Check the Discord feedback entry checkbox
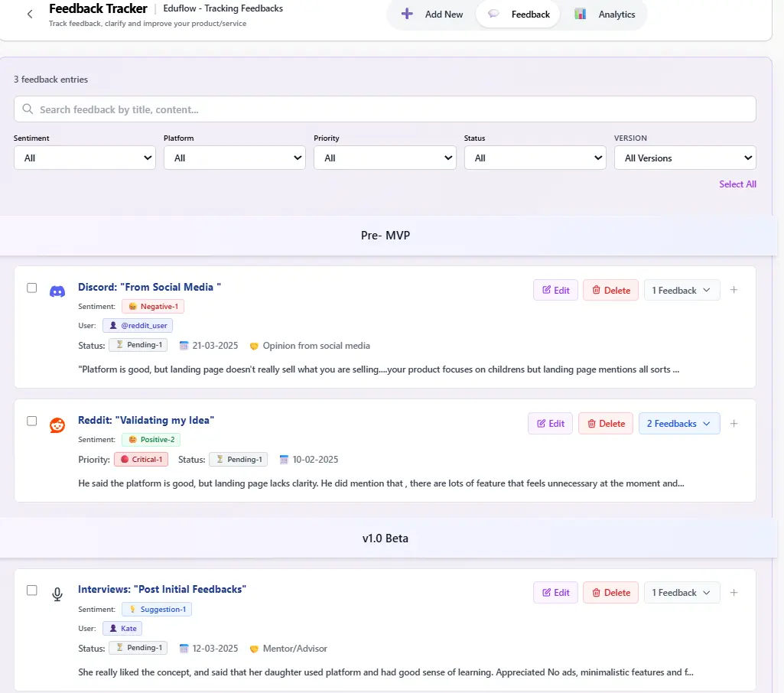 point(32,288)
